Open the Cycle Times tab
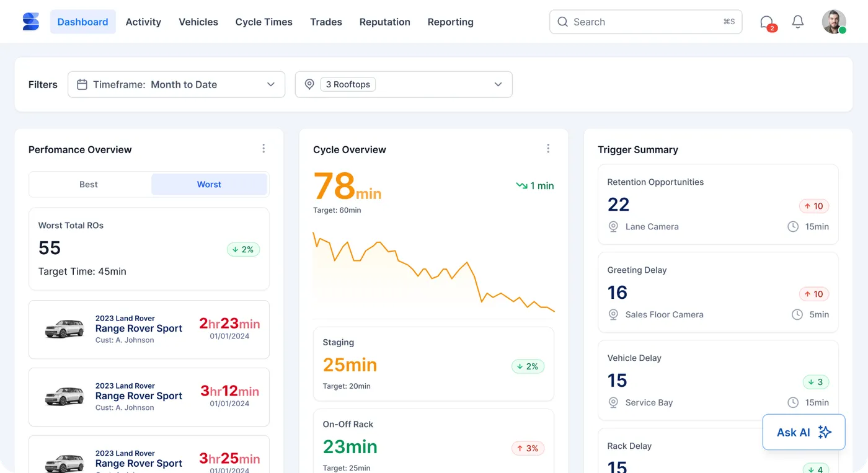 point(263,22)
